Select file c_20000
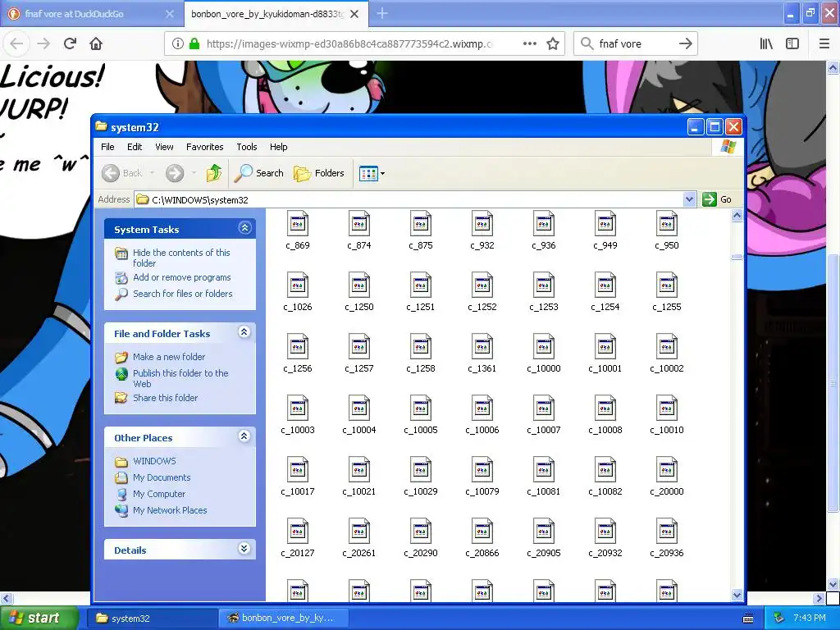This screenshot has height=630, width=840. pyautogui.click(x=667, y=477)
